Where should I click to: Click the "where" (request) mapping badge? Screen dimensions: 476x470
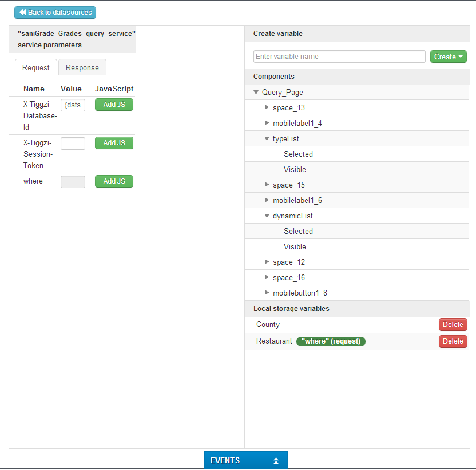pos(331,341)
